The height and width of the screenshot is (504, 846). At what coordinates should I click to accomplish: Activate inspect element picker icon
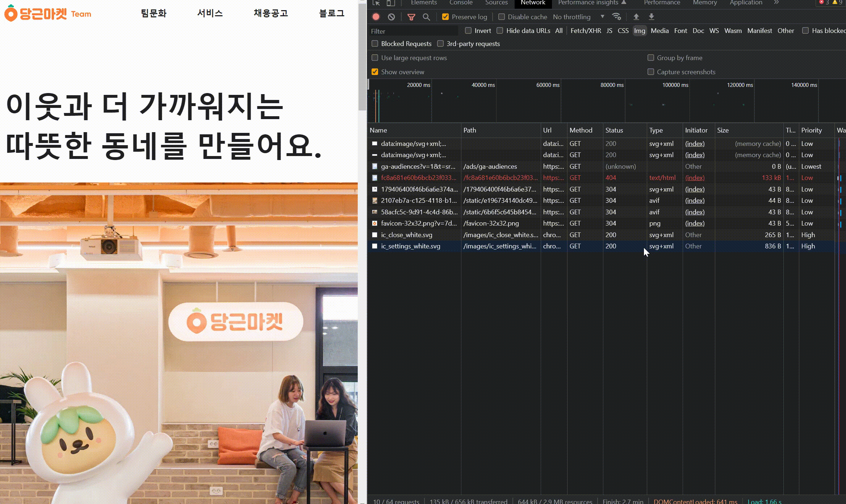[x=376, y=3]
